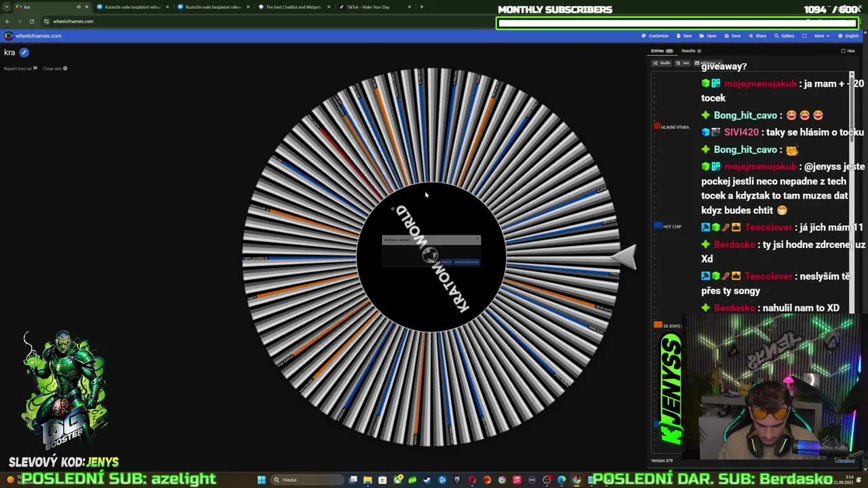
Task: Create a New wheel
Action: (684, 36)
